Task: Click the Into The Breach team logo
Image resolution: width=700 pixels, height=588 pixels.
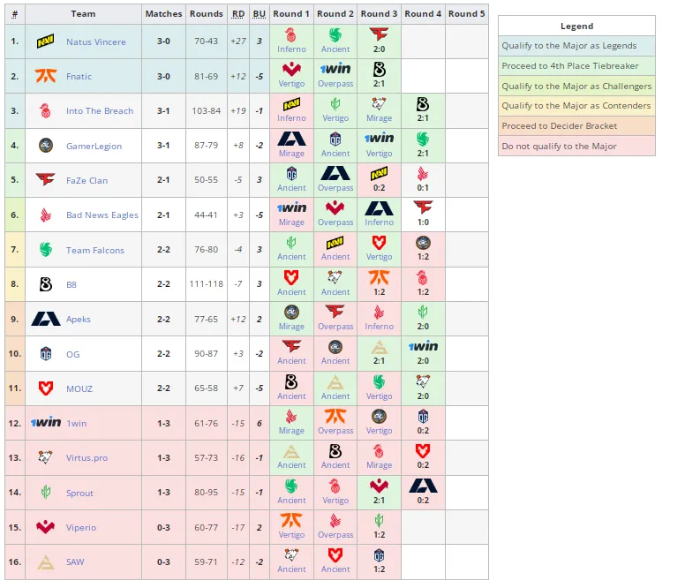Action: 45,110
